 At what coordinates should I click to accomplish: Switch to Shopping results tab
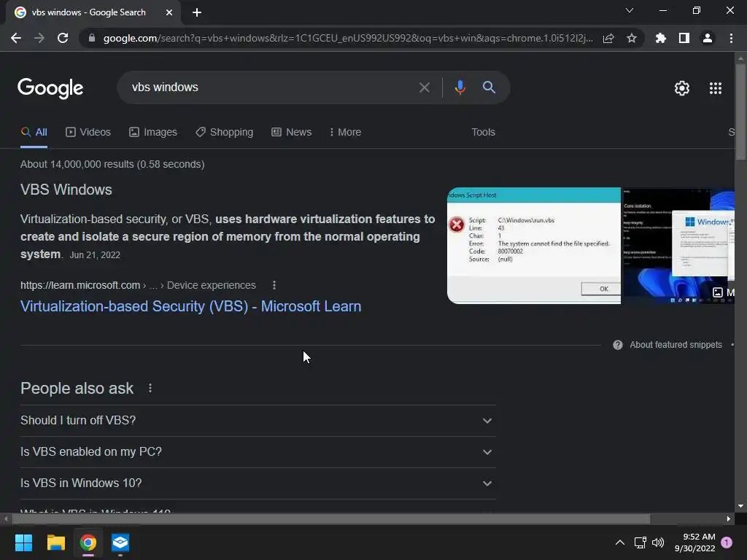225,133
